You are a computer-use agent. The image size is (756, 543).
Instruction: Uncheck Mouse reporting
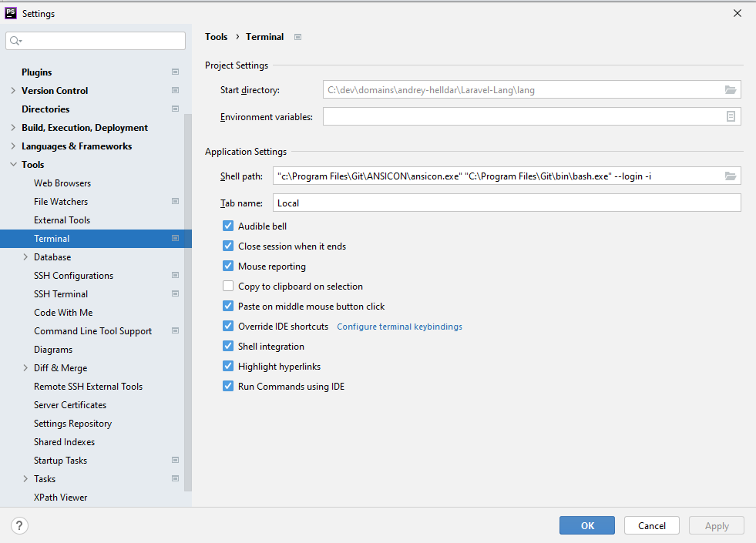[228, 266]
